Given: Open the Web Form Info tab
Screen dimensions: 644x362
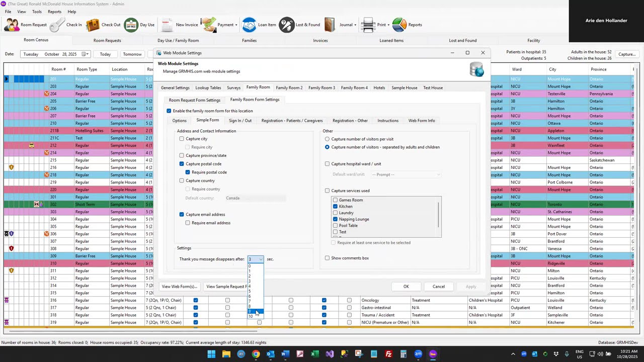Looking at the screenshot, I should point(422,121).
